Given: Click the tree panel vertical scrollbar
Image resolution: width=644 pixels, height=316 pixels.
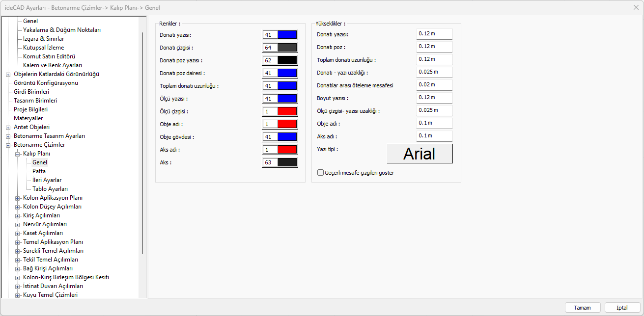Looking at the screenshot, I should (x=142, y=143).
